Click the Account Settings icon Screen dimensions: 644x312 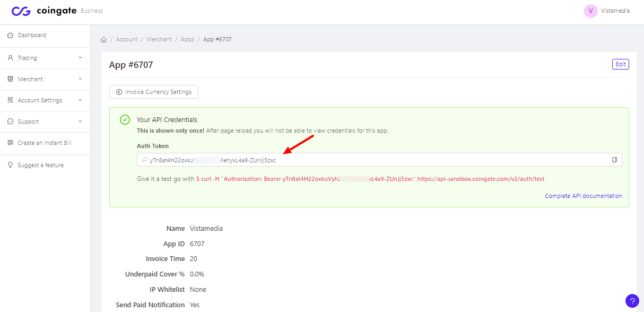pos(10,100)
